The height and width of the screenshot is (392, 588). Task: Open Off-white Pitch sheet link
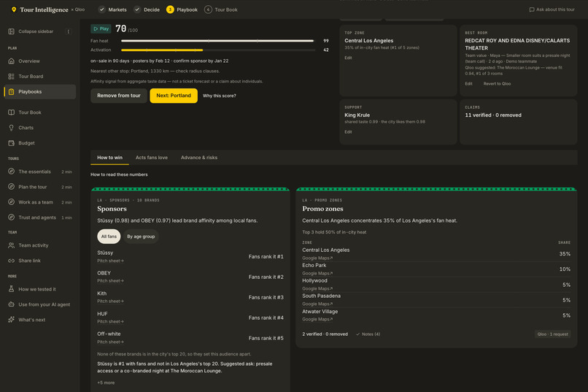[x=110, y=342]
